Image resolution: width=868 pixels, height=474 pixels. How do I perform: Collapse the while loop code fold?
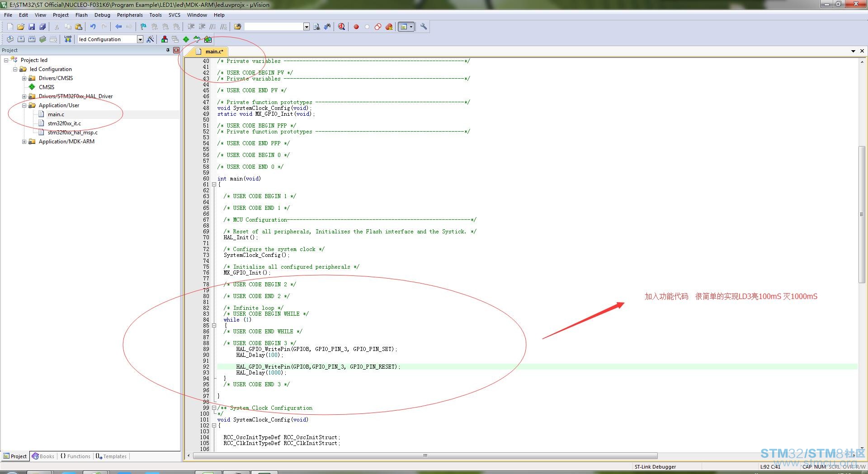(214, 326)
